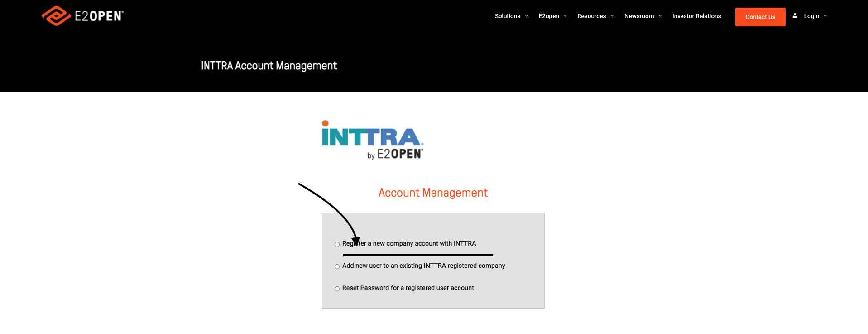
Task: Click the user profile icon beside Login
Action: (x=795, y=16)
